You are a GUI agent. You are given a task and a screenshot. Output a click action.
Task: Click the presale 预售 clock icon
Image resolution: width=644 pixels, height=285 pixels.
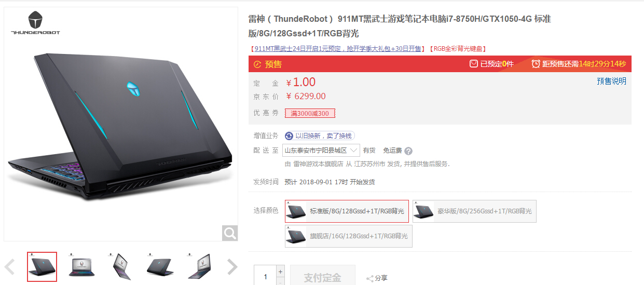(x=257, y=65)
